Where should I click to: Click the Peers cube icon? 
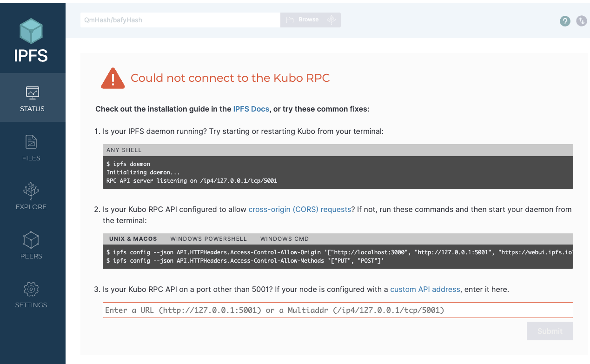pyautogui.click(x=31, y=240)
